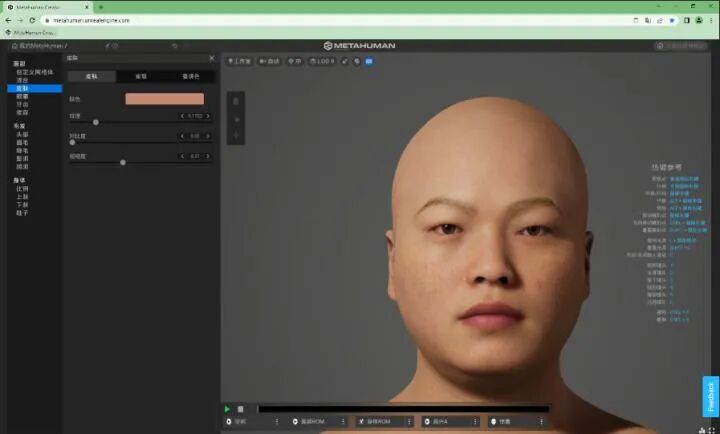Click the top-right header button

tap(681, 46)
